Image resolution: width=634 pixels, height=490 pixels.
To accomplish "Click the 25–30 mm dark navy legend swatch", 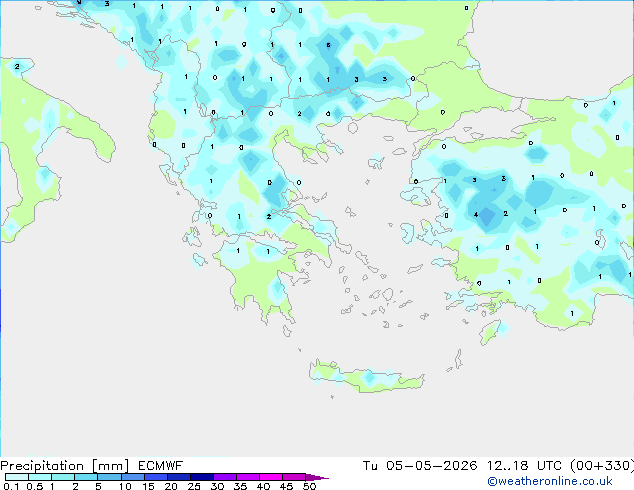I will click(x=202, y=477).
